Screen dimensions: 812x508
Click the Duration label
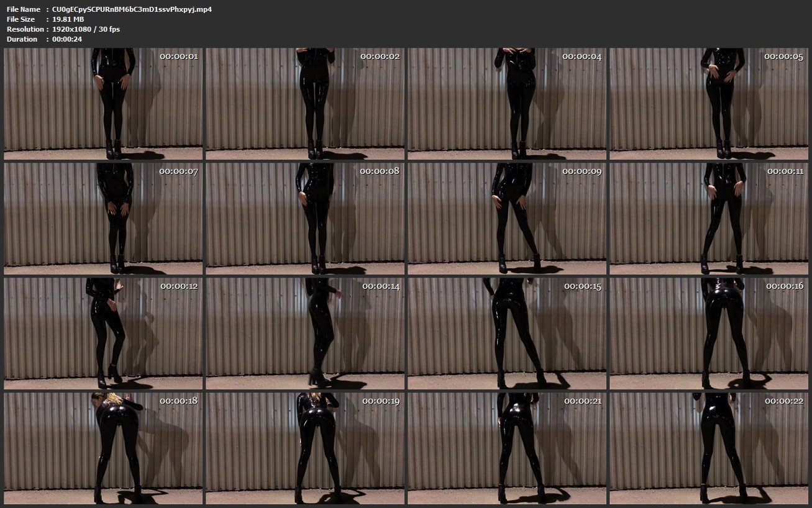click(22, 39)
